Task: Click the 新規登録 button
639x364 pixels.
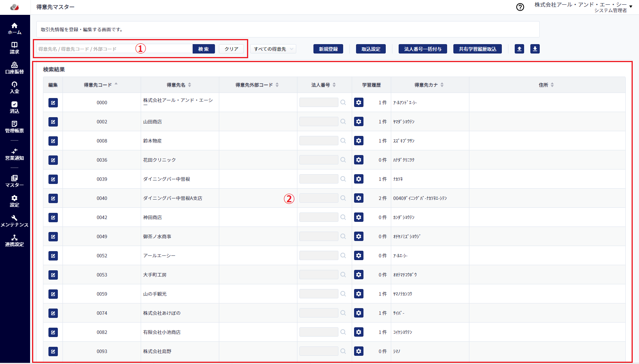Action: [x=328, y=49]
